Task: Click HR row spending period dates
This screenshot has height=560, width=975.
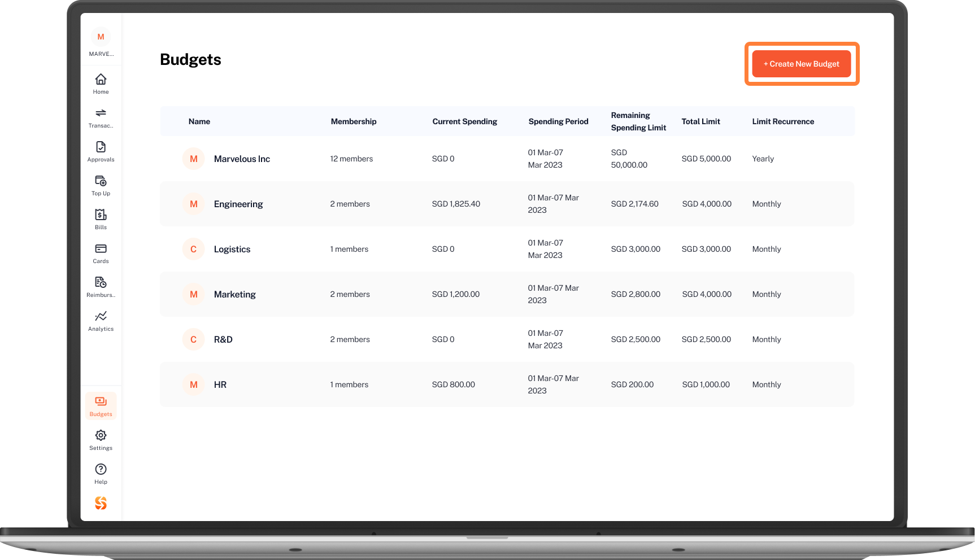Action: tap(553, 384)
